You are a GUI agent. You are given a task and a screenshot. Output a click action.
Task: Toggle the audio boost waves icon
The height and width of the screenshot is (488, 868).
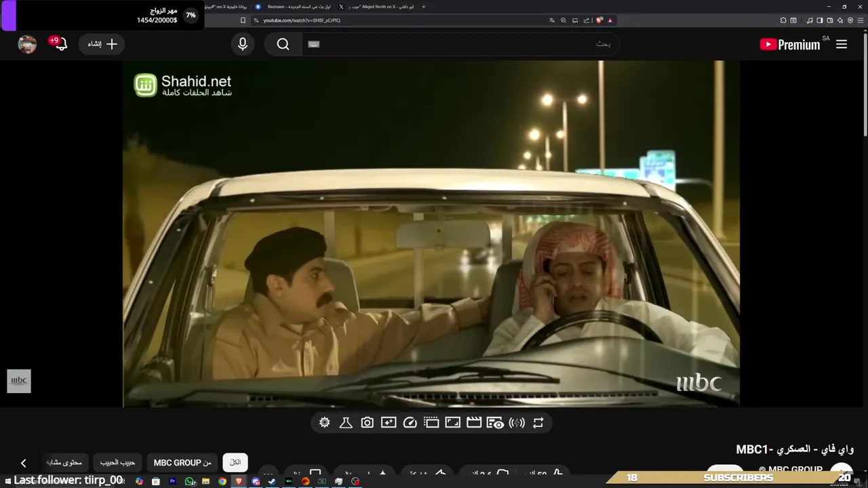[517, 423]
